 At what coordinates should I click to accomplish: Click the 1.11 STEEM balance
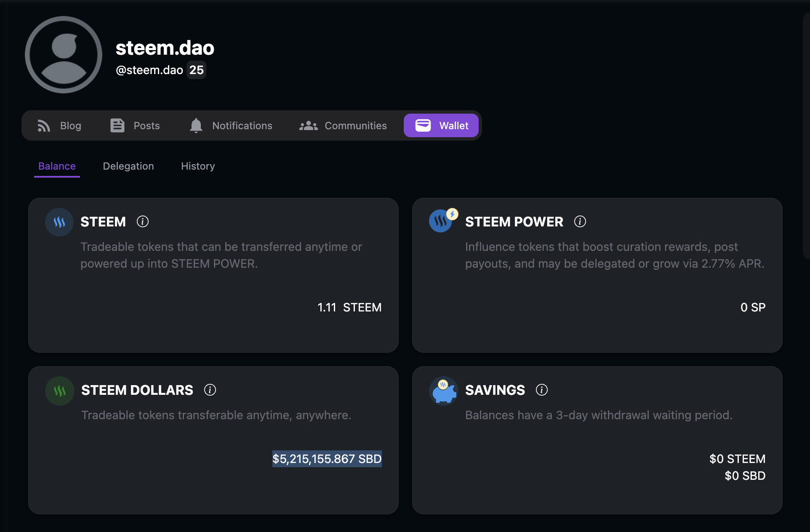(x=349, y=308)
